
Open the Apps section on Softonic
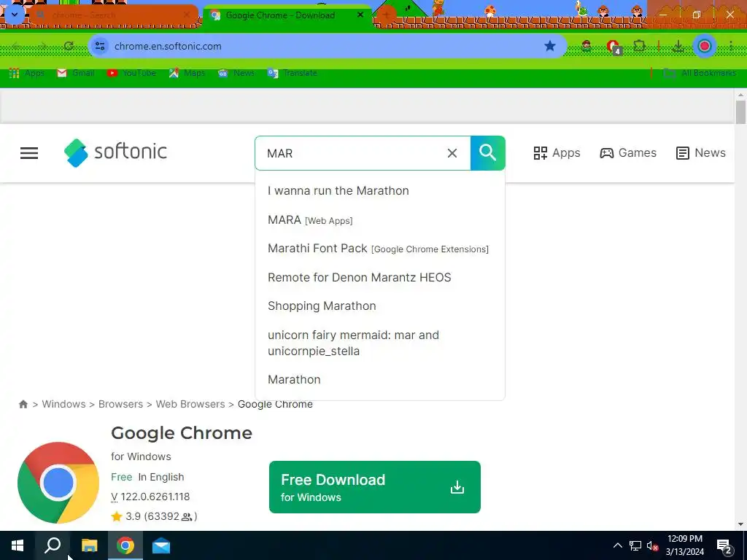point(557,153)
